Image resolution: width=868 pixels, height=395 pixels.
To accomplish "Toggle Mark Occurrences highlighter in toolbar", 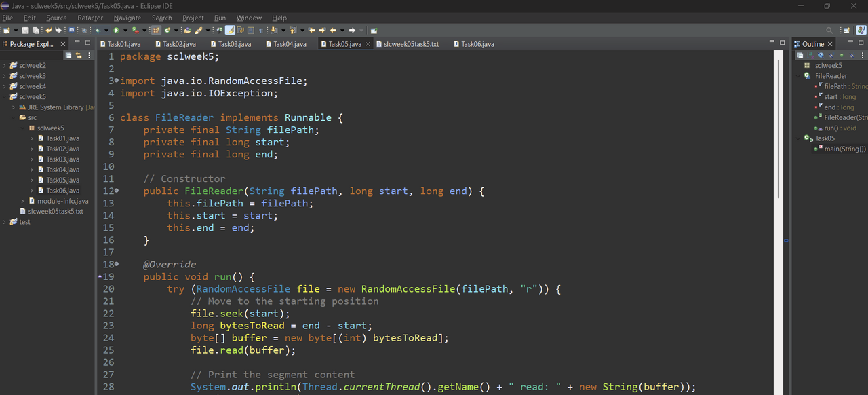I will pyautogui.click(x=230, y=30).
